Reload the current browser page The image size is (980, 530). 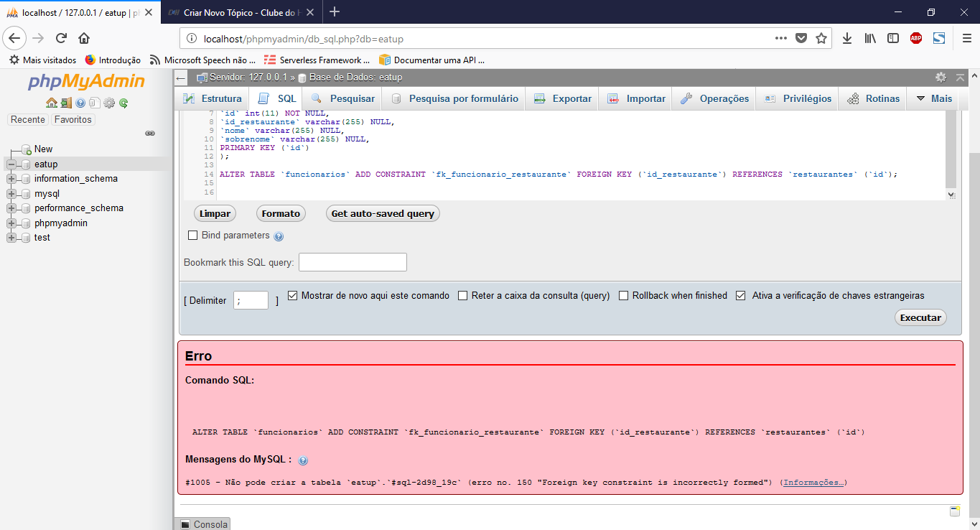pos(61,38)
